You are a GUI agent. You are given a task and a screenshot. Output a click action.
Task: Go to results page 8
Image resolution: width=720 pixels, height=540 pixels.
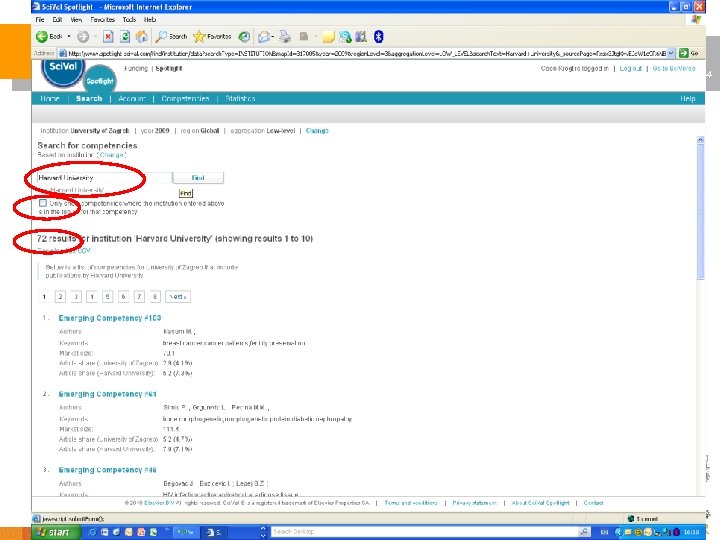[155, 297]
